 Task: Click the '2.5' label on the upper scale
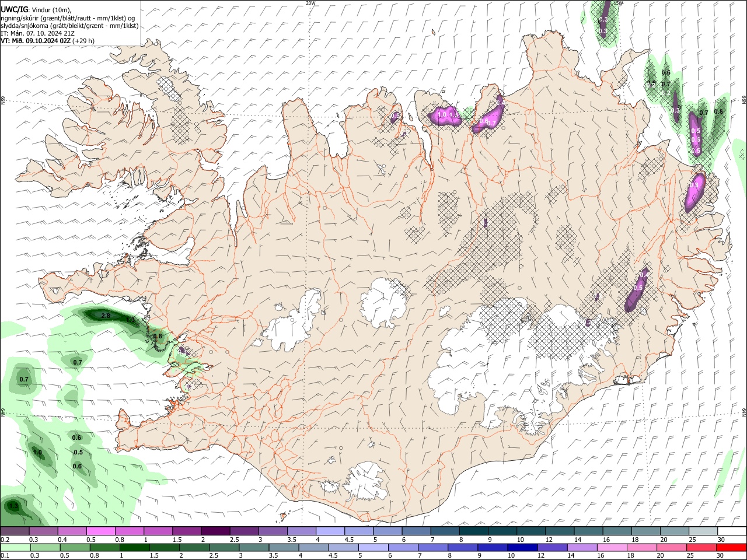[235, 540]
